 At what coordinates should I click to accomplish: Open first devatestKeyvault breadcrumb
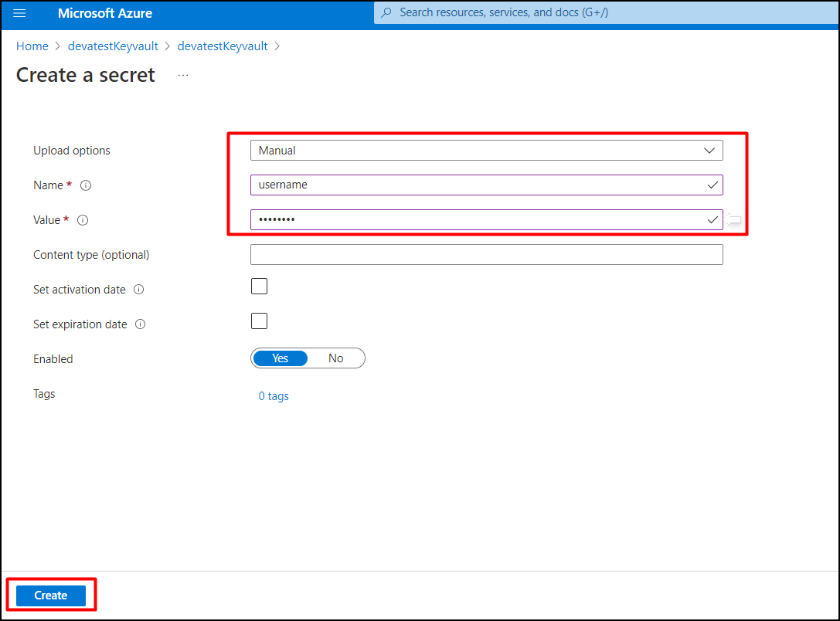pos(113,46)
